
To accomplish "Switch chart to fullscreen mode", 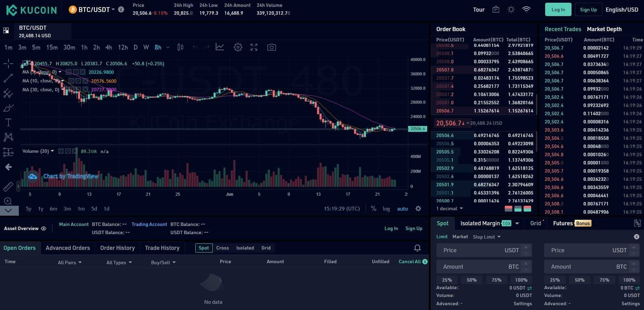I will tap(254, 47).
